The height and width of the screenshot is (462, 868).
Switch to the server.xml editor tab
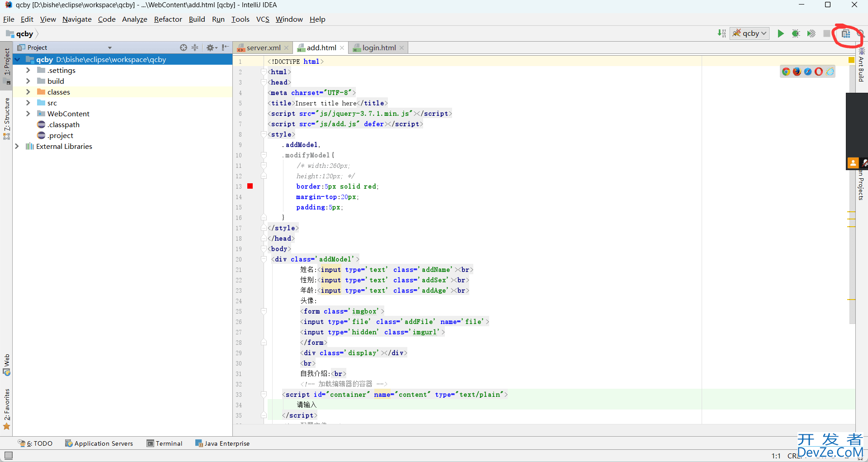(263, 48)
